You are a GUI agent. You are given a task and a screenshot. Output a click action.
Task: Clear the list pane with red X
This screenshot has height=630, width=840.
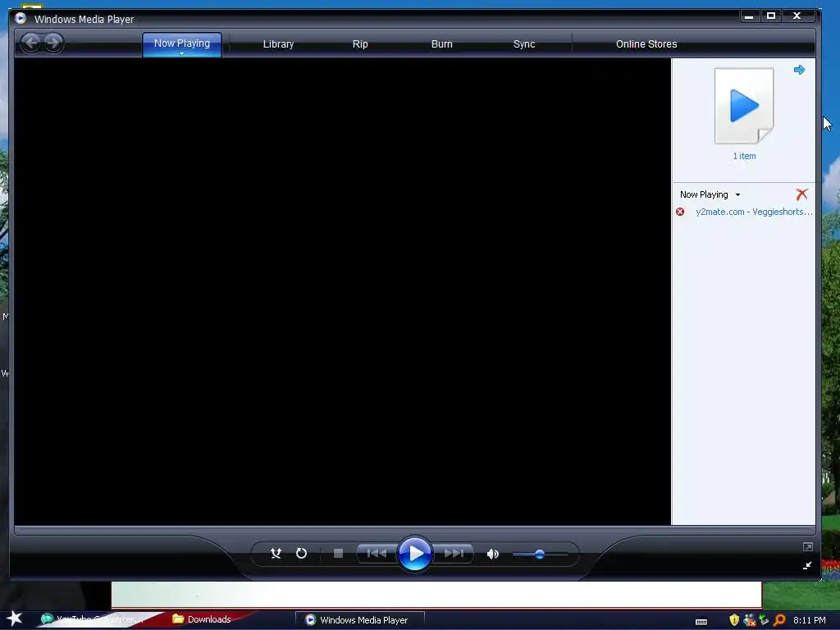[x=801, y=194]
